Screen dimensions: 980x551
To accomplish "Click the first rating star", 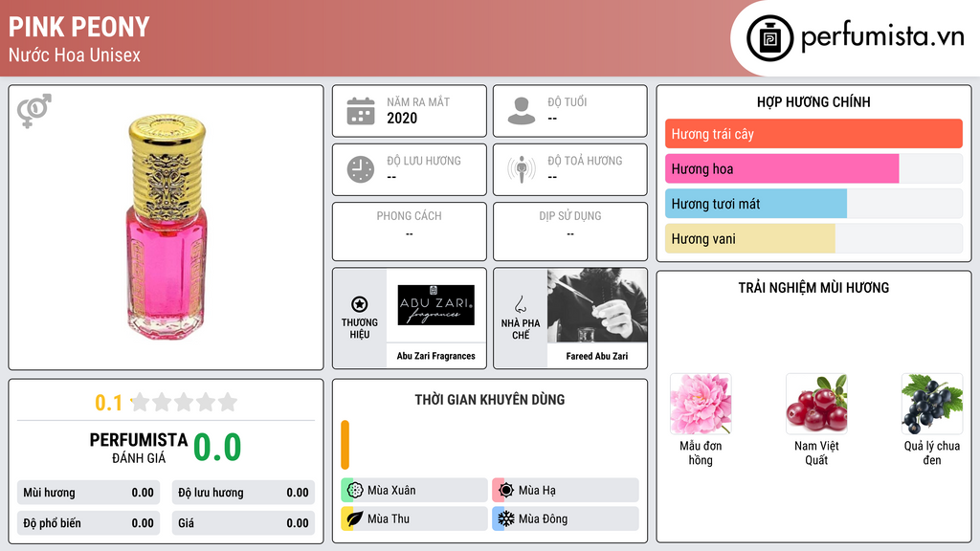I will (x=141, y=402).
